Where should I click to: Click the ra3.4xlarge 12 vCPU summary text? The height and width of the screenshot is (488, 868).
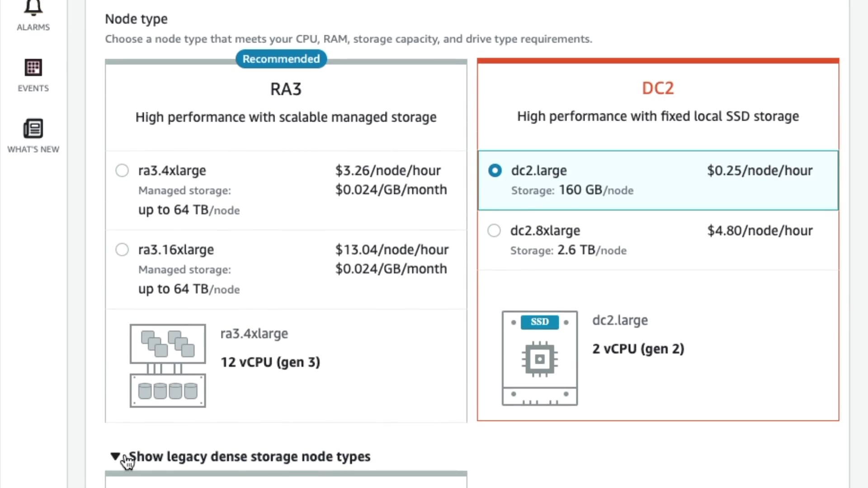[270, 362]
